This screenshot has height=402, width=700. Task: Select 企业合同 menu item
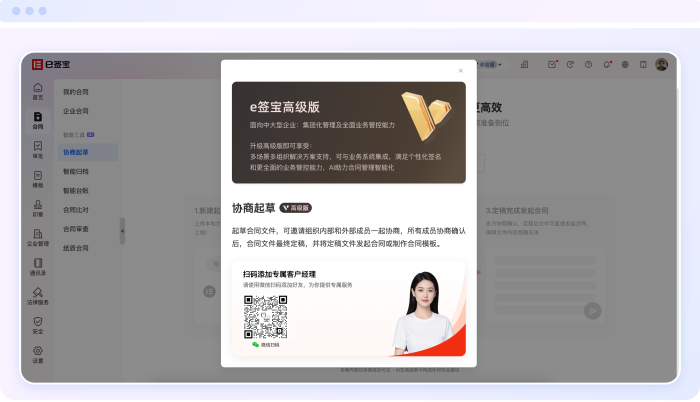click(76, 111)
